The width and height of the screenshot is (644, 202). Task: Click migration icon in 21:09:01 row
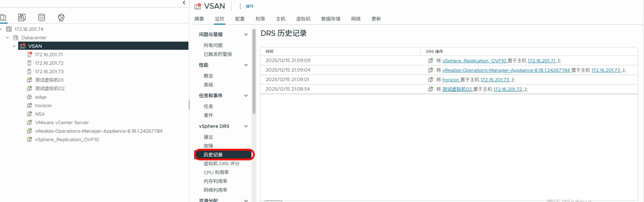click(x=430, y=80)
